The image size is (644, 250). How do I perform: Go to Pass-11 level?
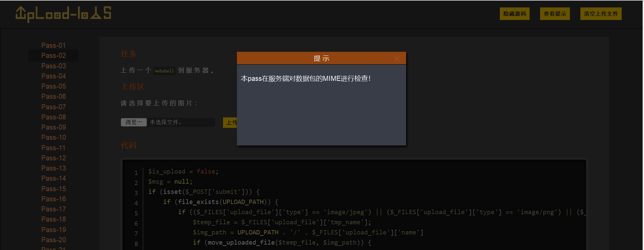(x=53, y=148)
